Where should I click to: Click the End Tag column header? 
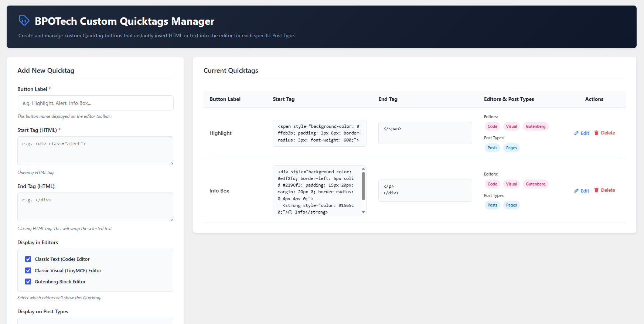point(388,99)
